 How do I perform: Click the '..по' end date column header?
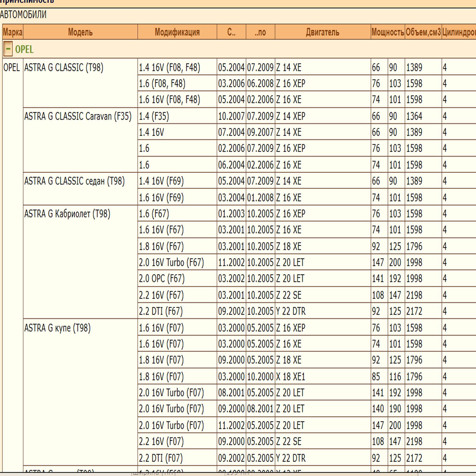(x=260, y=32)
